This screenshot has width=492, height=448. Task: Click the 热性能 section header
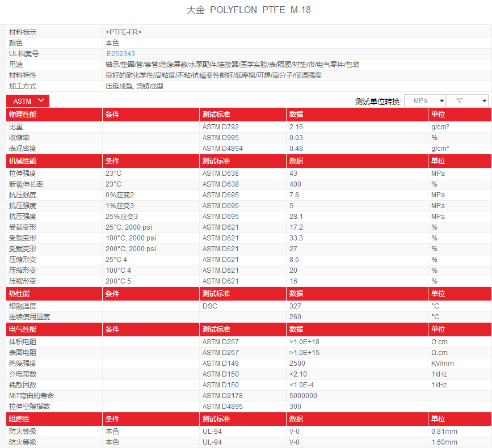19,293
